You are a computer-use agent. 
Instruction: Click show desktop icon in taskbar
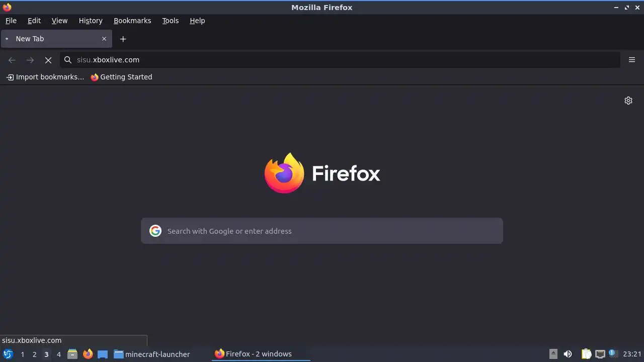point(103,354)
